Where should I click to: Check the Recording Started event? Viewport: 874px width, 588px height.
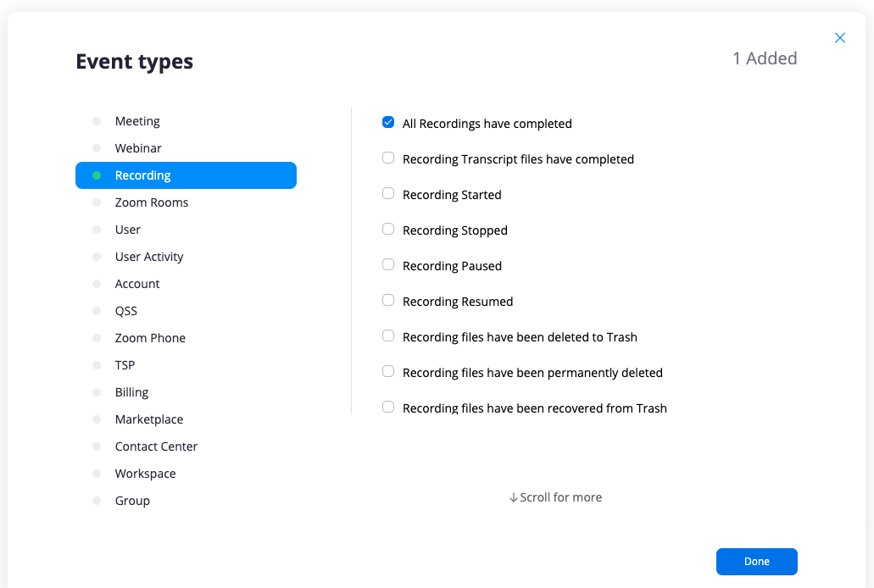(388, 194)
